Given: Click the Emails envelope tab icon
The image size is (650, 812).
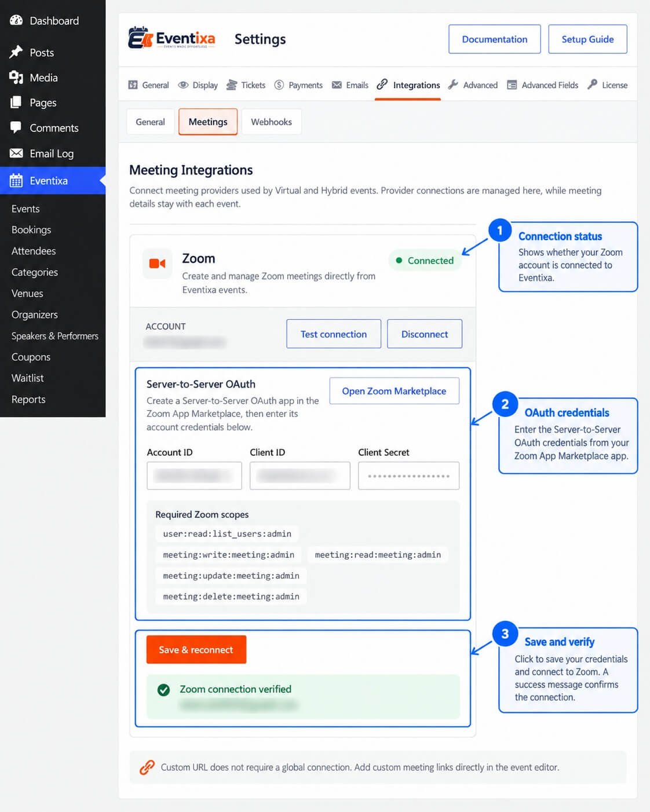Looking at the screenshot, I should pyautogui.click(x=337, y=85).
